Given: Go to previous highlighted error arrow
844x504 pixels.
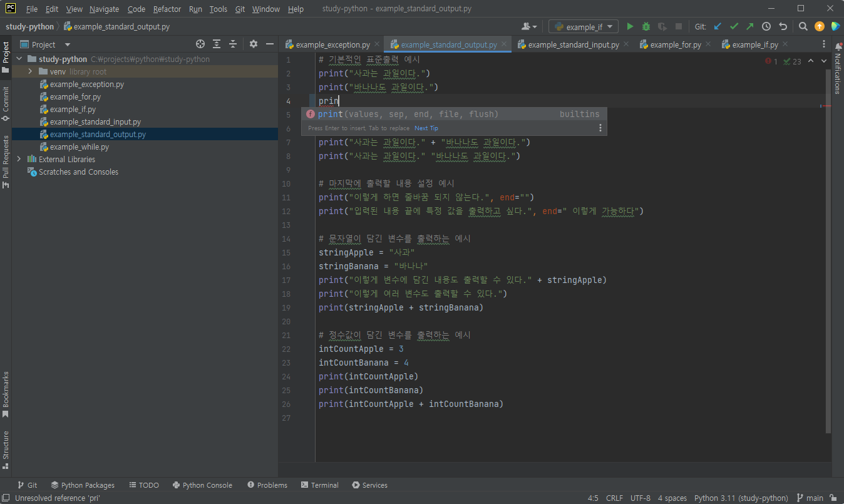Looking at the screenshot, I should pyautogui.click(x=811, y=61).
